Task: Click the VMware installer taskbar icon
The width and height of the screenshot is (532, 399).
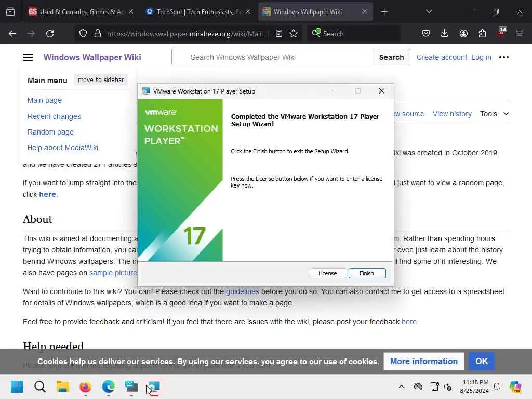Action: 154,387
